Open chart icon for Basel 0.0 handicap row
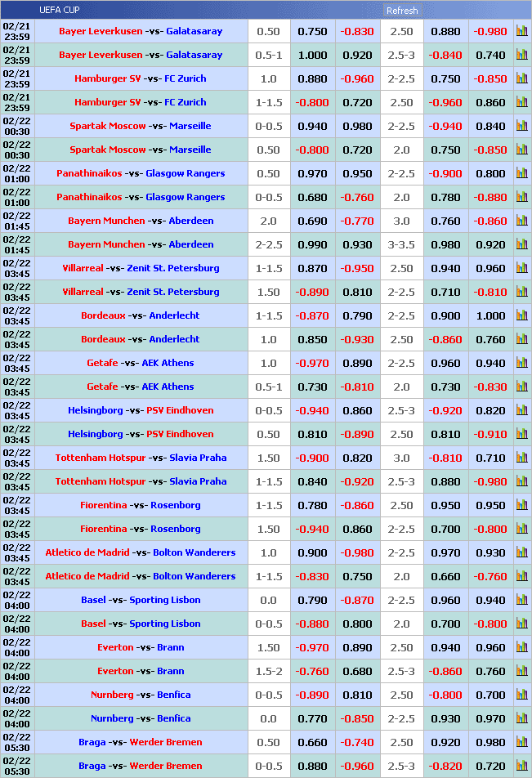This screenshot has width=532, height=778. click(522, 600)
